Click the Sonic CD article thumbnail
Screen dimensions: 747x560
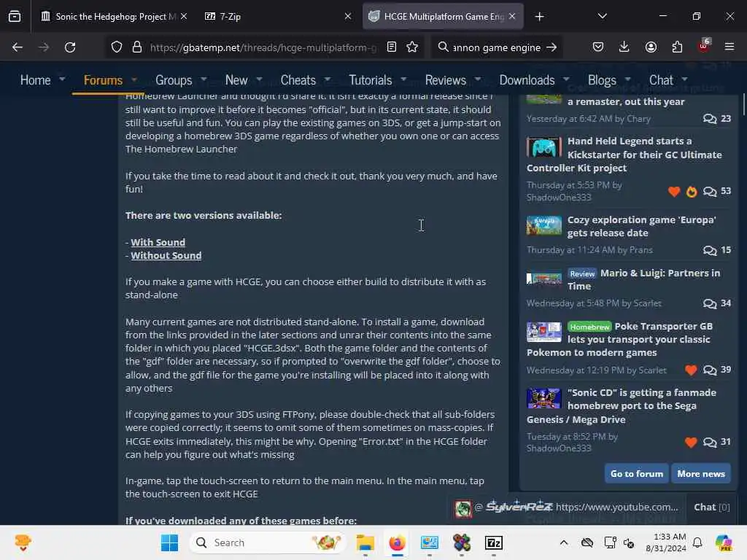(543, 399)
